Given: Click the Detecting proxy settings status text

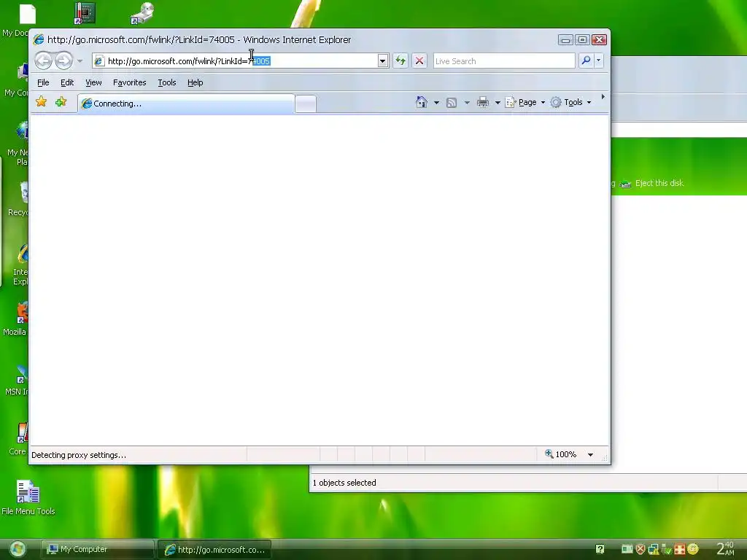Looking at the screenshot, I should [x=79, y=455].
